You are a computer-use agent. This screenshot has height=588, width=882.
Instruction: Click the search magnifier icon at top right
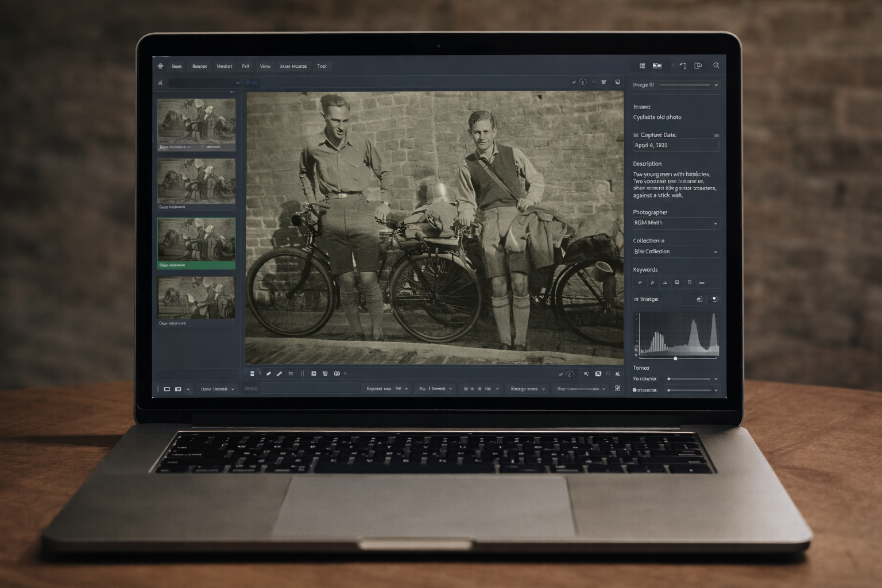[716, 65]
